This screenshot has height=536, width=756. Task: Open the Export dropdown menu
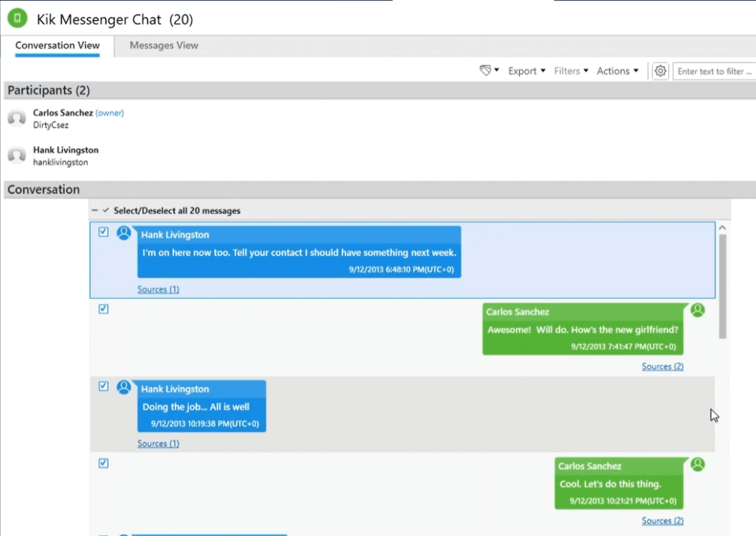tap(526, 71)
